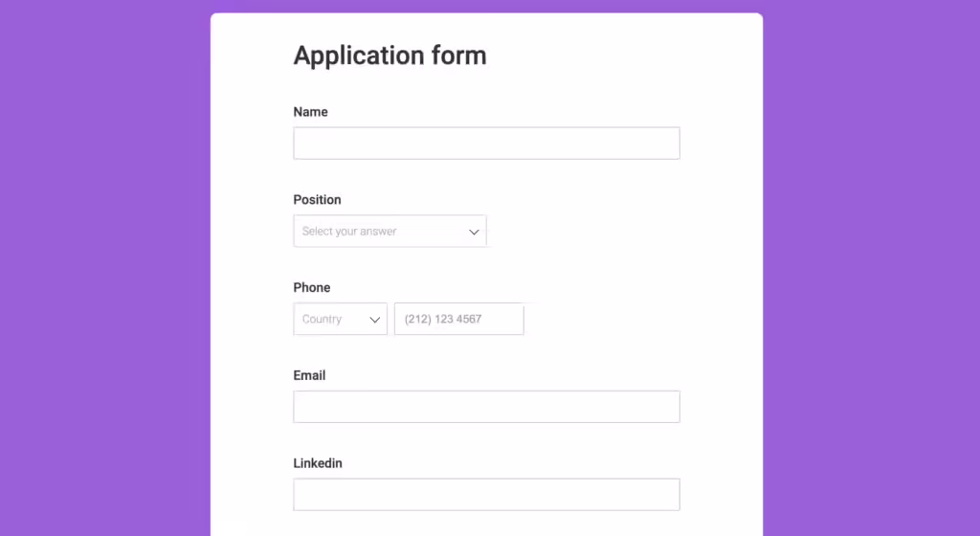Select the Linkedin text field
The image size is (980, 536).
[486, 495]
